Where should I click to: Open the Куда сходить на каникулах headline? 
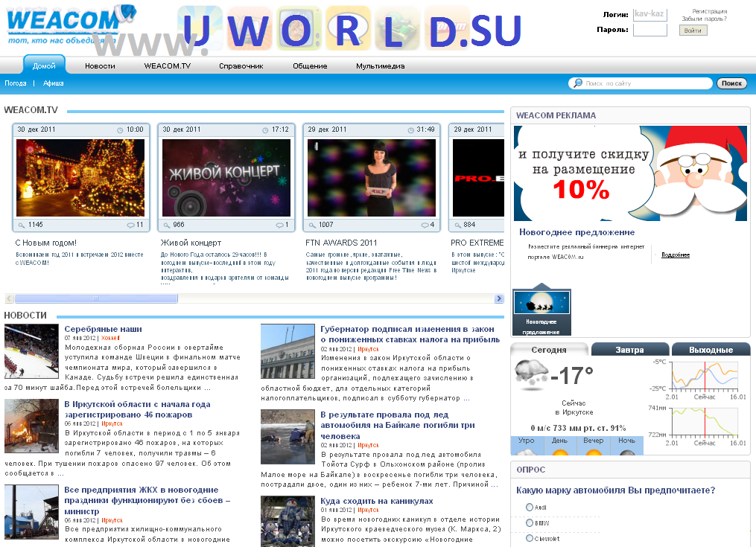click(x=377, y=501)
